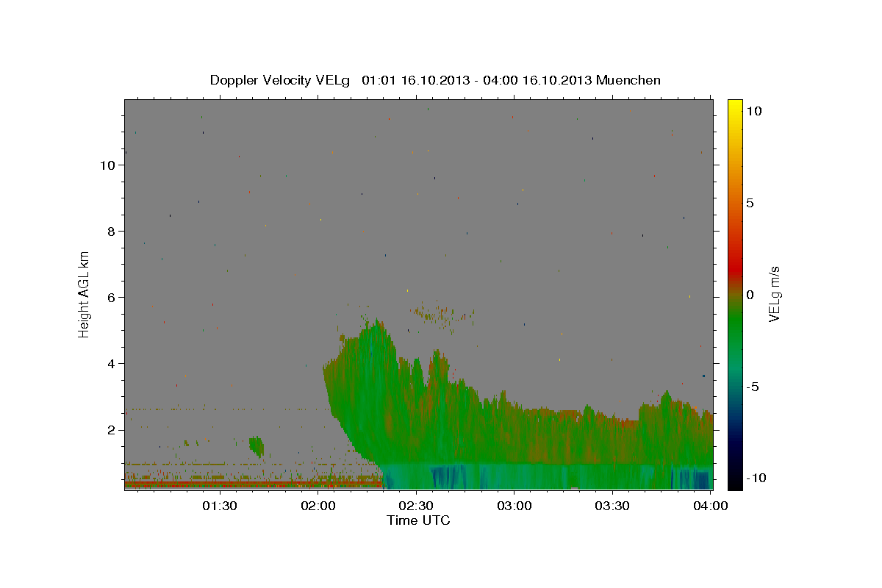The height and width of the screenshot is (588, 882).
Task: Click the 01:30 time tick label
Action: (x=220, y=506)
